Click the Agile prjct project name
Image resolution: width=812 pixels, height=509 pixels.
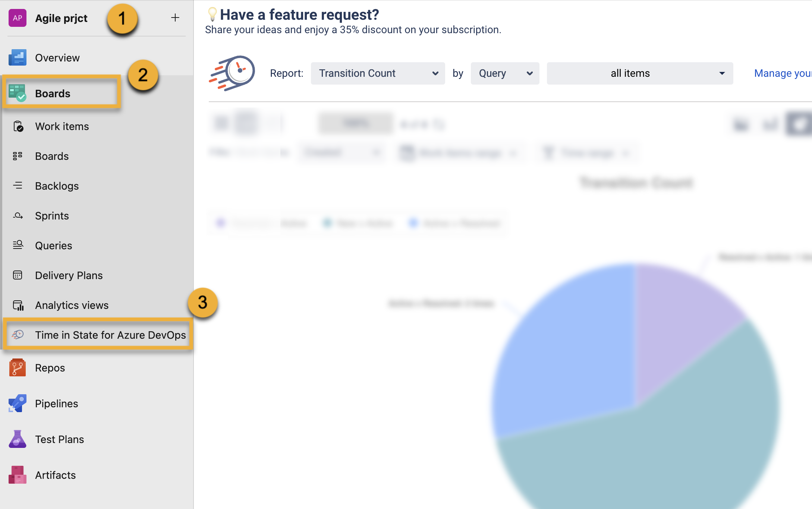[x=61, y=18]
